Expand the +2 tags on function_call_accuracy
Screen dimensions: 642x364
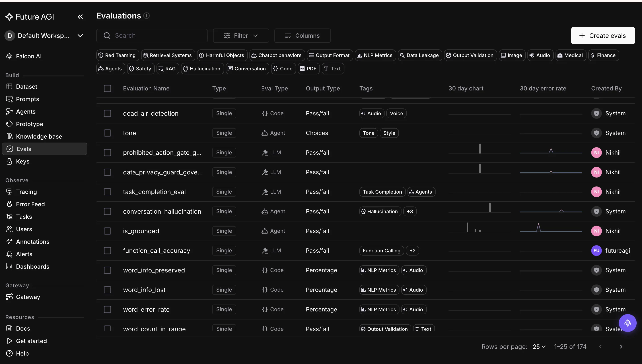tap(412, 250)
